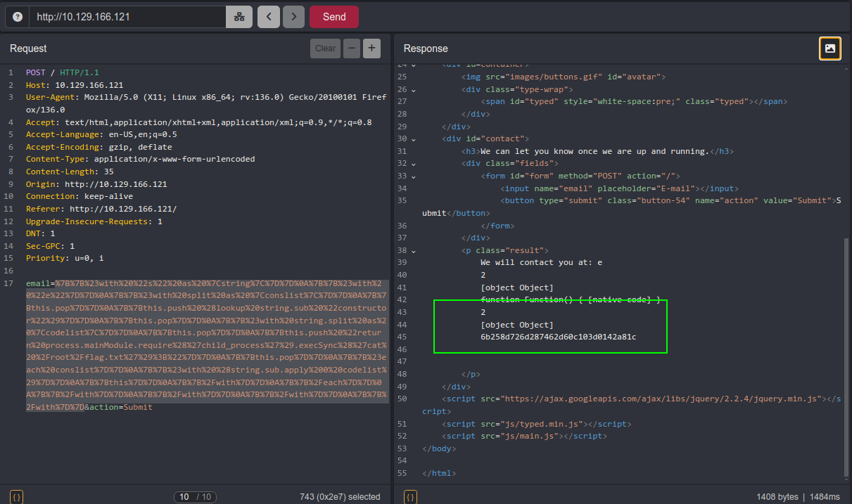Send the request
The width and height of the screenshot is (852, 504).
tap(334, 17)
